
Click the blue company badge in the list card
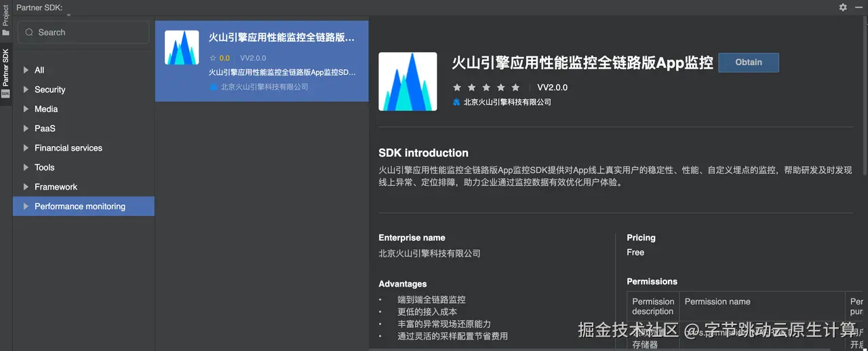pyautogui.click(x=213, y=87)
